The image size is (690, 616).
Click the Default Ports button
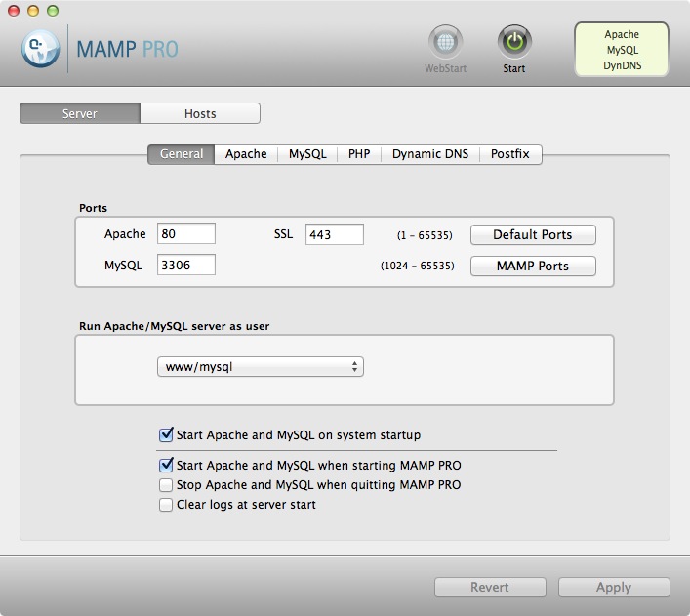tap(533, 234)
